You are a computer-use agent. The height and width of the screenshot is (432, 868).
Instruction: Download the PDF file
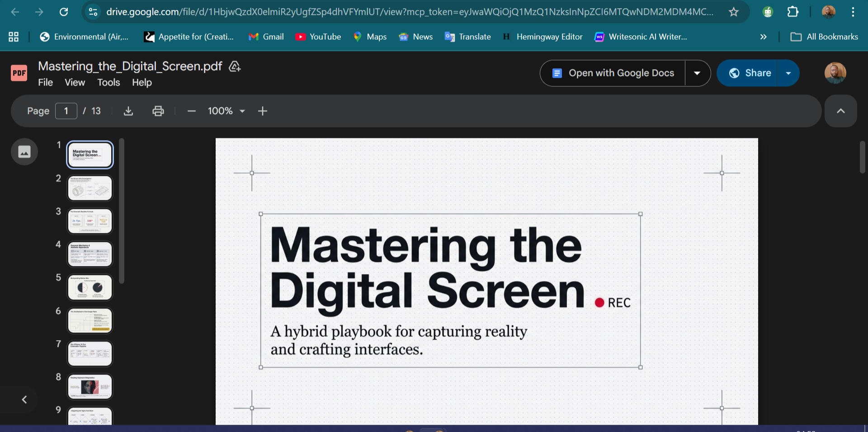[x=128, y=111]
